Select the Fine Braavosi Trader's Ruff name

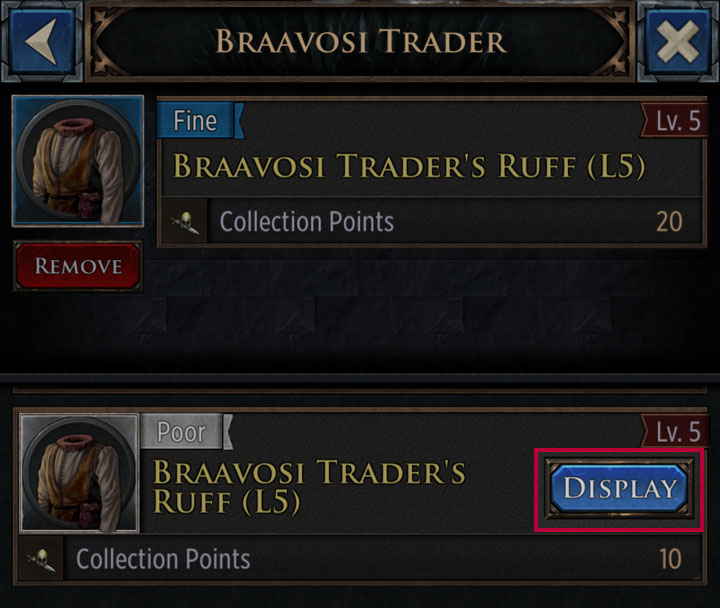coord(410,165)
